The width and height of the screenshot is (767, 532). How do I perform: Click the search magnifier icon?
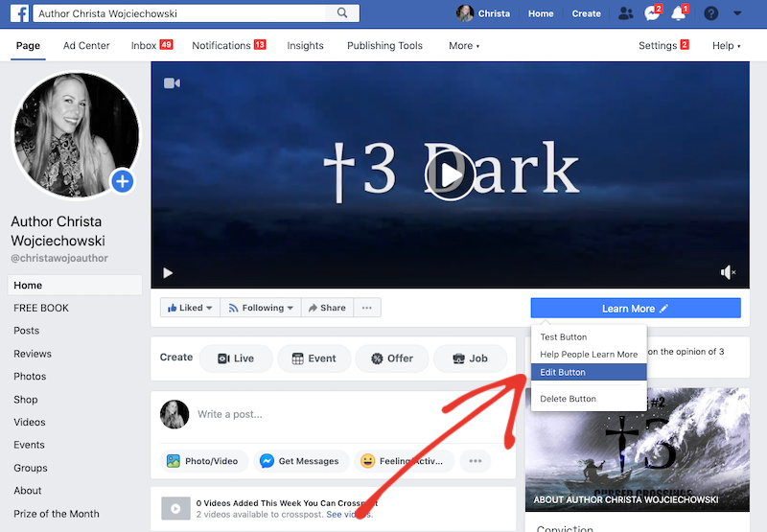[342, 14]
